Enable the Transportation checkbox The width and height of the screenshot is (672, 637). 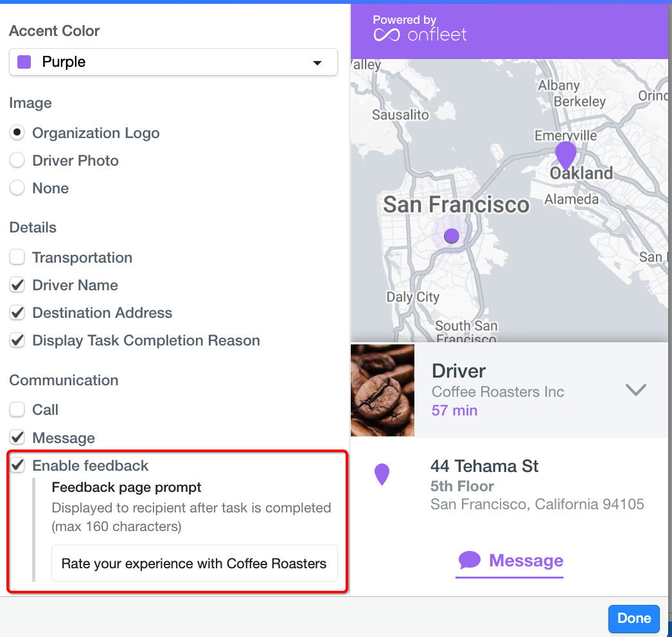(x=17, y=257)
